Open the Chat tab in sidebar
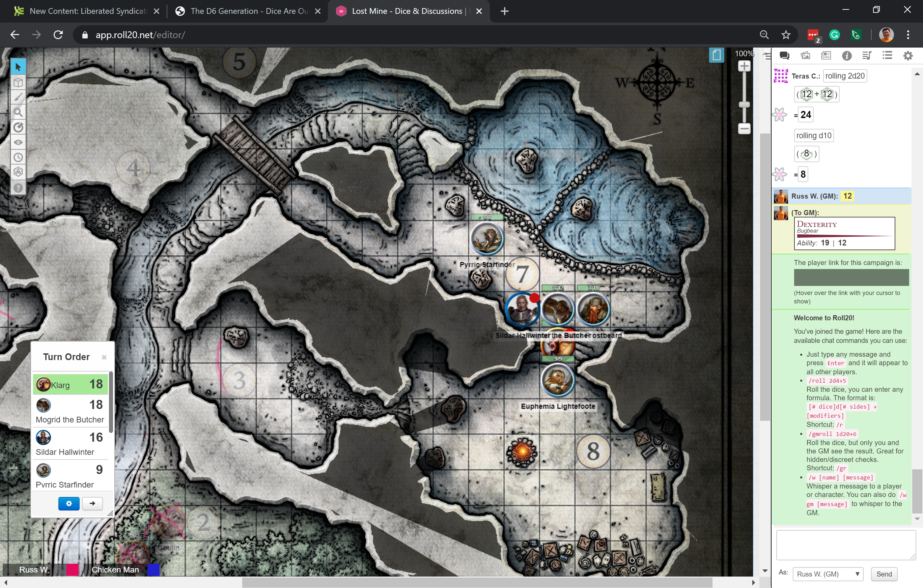The width and height of the screenshot is (923, 588). pyautogui.click(x=784, y=56)
